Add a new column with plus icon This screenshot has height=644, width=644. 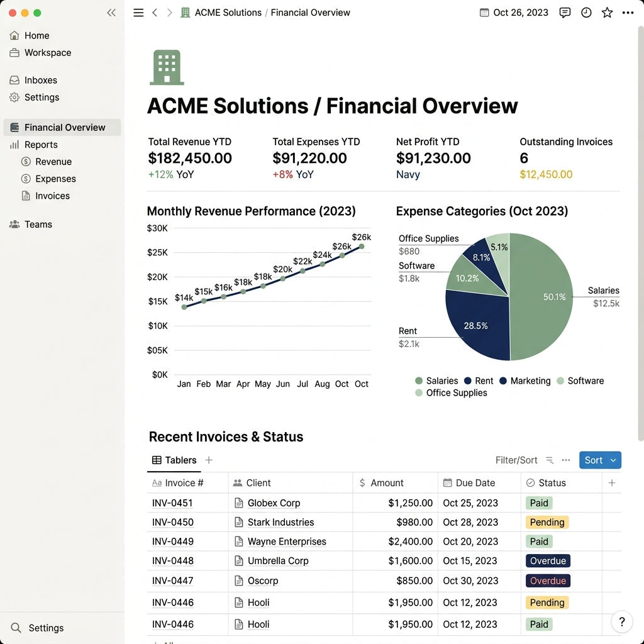coord(611,483)
